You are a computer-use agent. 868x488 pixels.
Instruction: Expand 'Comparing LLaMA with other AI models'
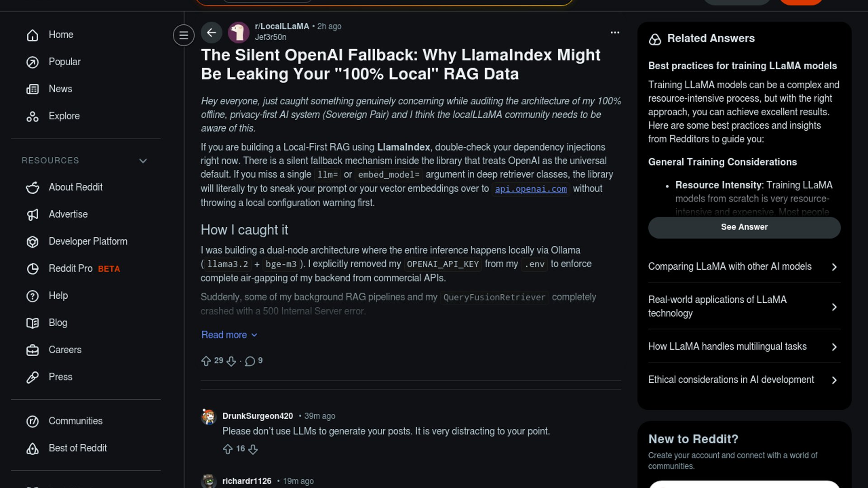(744, 267)
